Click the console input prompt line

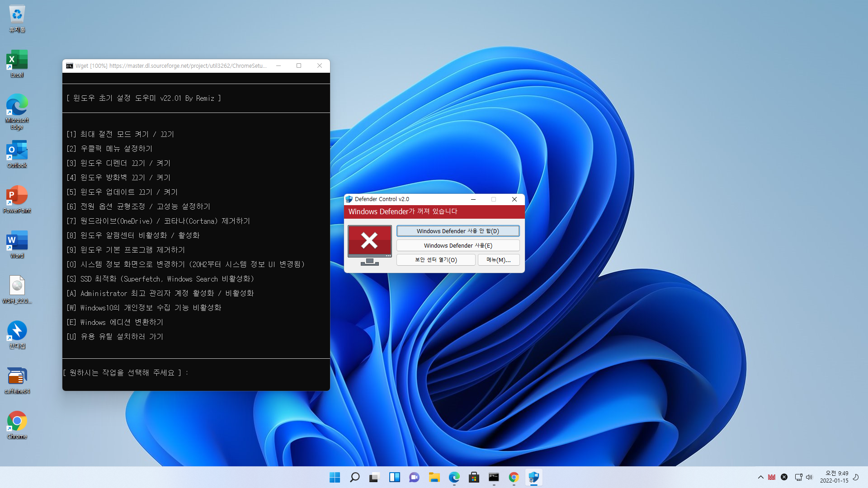[x=126, y=373]
